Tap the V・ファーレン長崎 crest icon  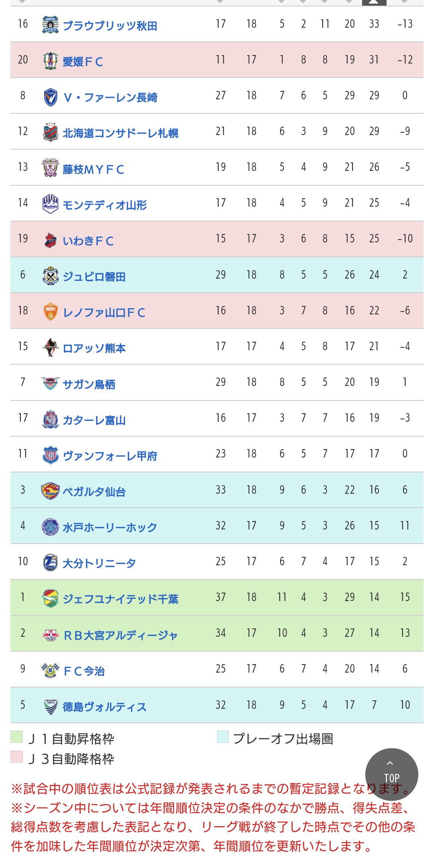[50, 97]
